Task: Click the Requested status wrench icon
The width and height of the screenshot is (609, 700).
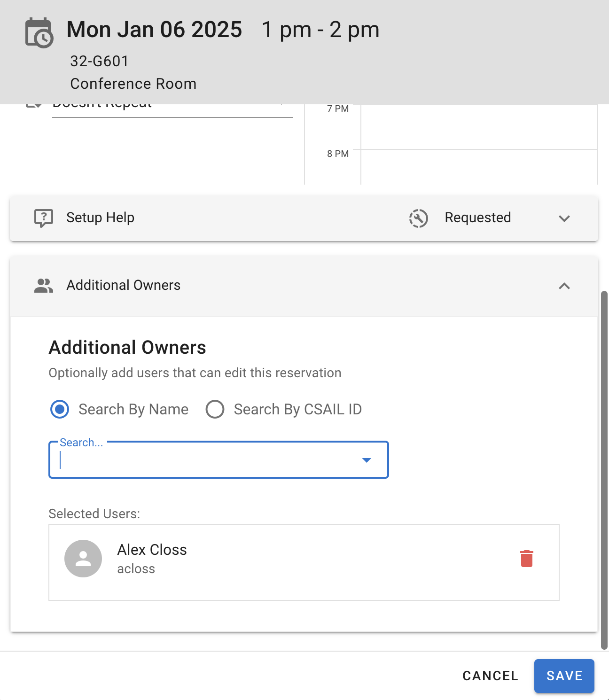Action: [418, 218]
